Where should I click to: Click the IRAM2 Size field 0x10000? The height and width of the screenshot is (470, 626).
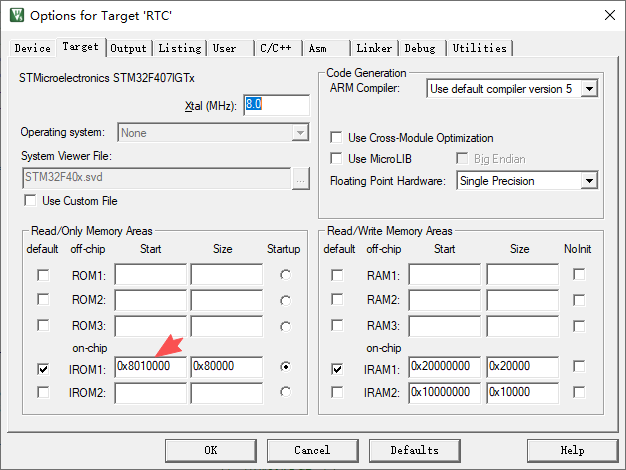(523, 393)
